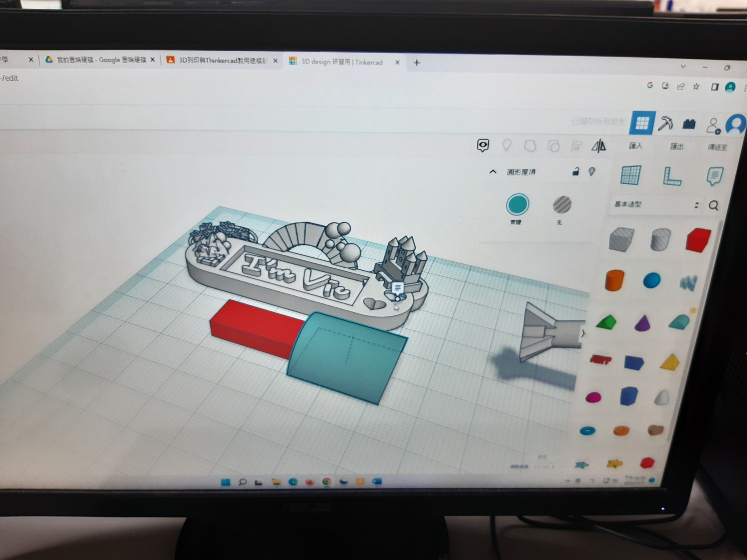Close the Google 雲端硬碟 tab

point(152,60)
